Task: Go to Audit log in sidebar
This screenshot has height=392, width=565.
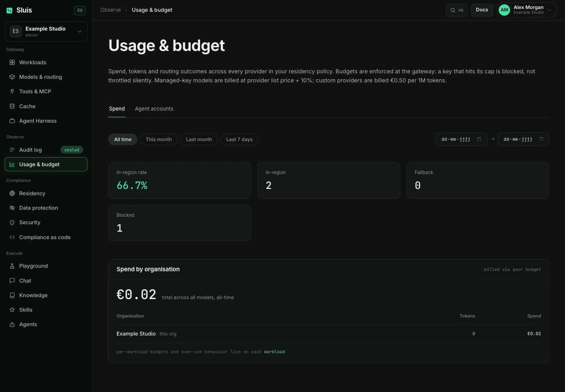Action: pyautogui.click(x=46, y=150)
